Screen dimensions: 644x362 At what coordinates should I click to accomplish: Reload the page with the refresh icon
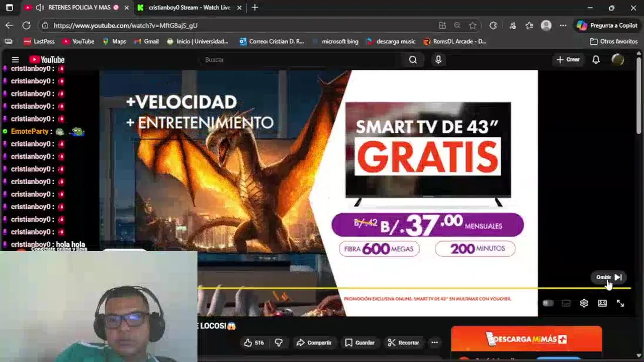tap(26, 25)
